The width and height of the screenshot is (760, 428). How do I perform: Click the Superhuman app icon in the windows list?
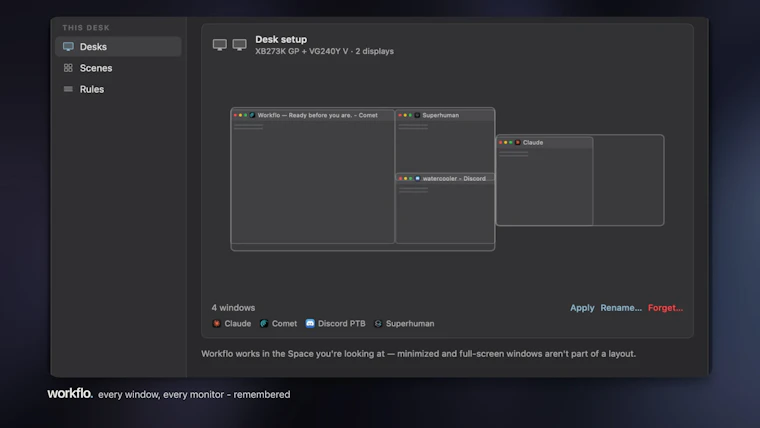(x=378, y=323)
